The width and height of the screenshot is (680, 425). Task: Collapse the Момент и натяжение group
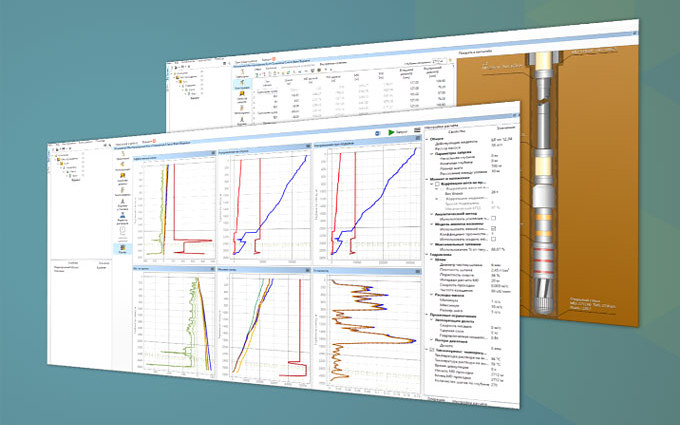point(427,178)
